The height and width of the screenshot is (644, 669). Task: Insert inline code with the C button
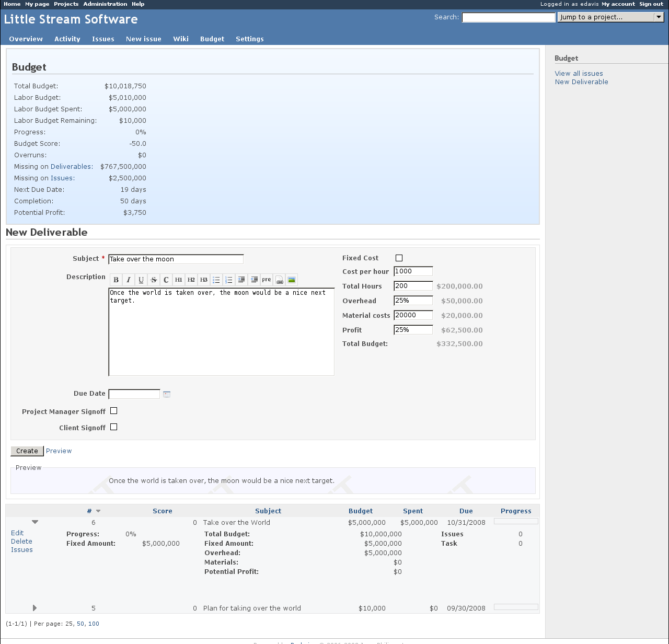(x=166, y=280)
